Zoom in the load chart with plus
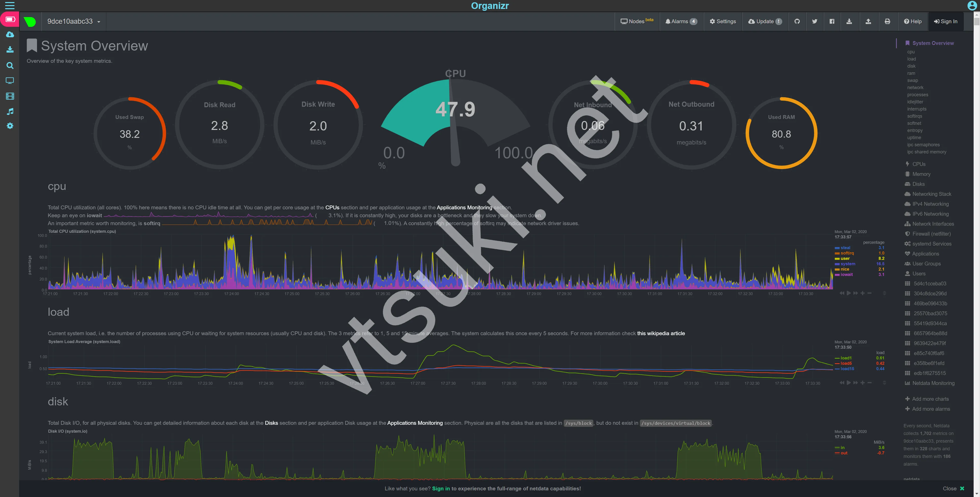 (x=862, y=382)
